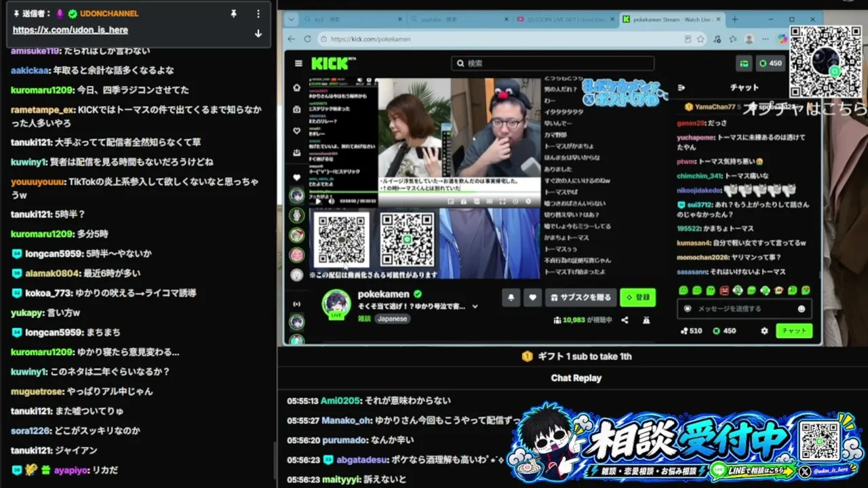Collapse the Kick chat panel
The width and height of the screenshot is (868, 488).
coord(682,87)
